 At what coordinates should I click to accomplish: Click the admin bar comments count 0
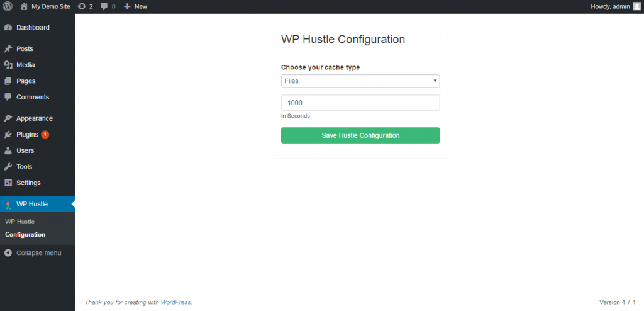pos(113,6)
